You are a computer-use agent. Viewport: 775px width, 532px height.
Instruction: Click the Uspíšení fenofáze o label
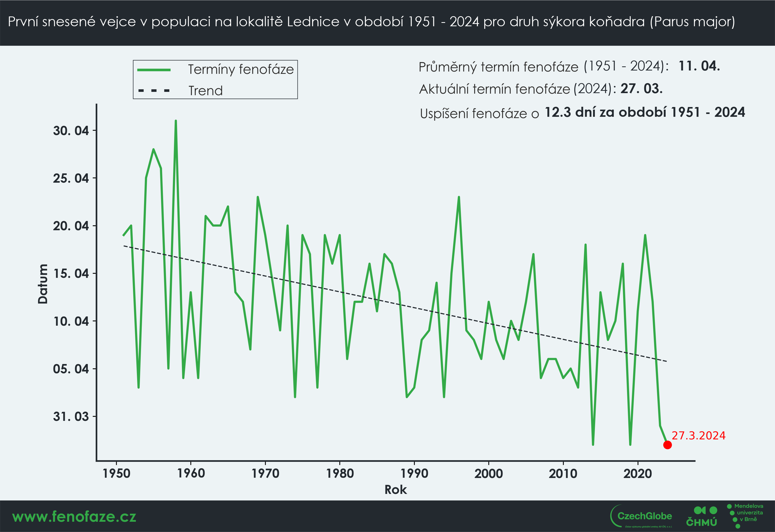coord(479,113)
